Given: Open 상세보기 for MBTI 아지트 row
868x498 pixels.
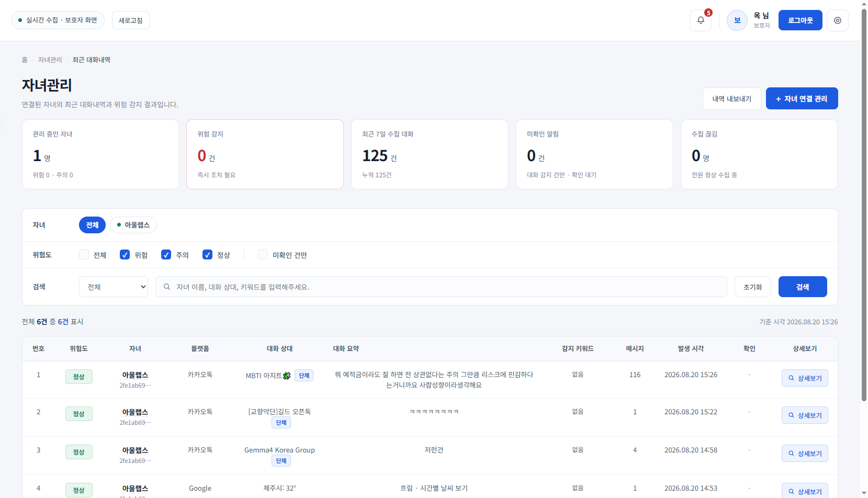Looking at the screenshot, I should [805, 378].
